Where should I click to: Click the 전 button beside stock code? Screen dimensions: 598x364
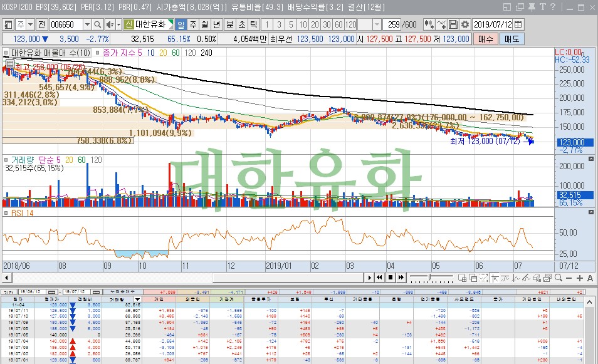[x=41, y=25]
